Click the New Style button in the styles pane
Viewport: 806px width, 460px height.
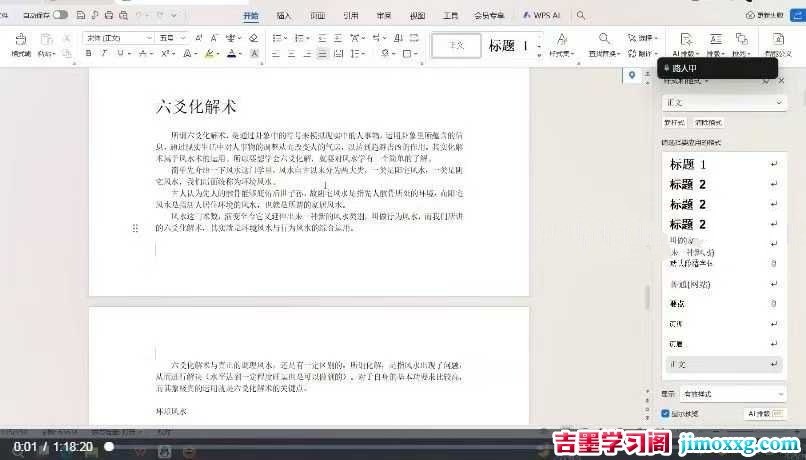tap(674, 122)
